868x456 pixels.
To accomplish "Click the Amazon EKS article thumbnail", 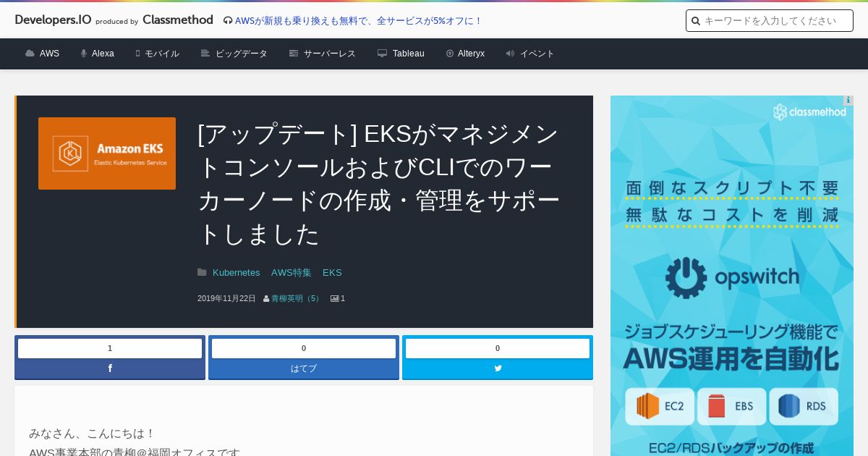I will coord(107,153).
